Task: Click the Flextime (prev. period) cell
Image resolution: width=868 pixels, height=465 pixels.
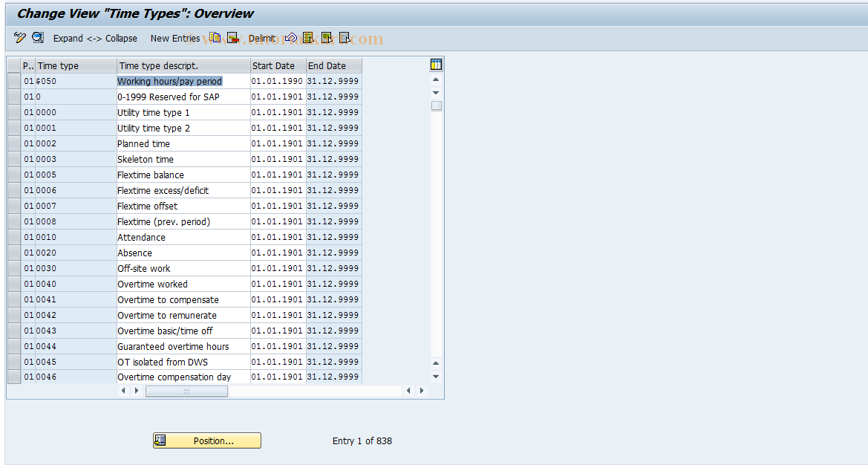Action: pos(183,221)
